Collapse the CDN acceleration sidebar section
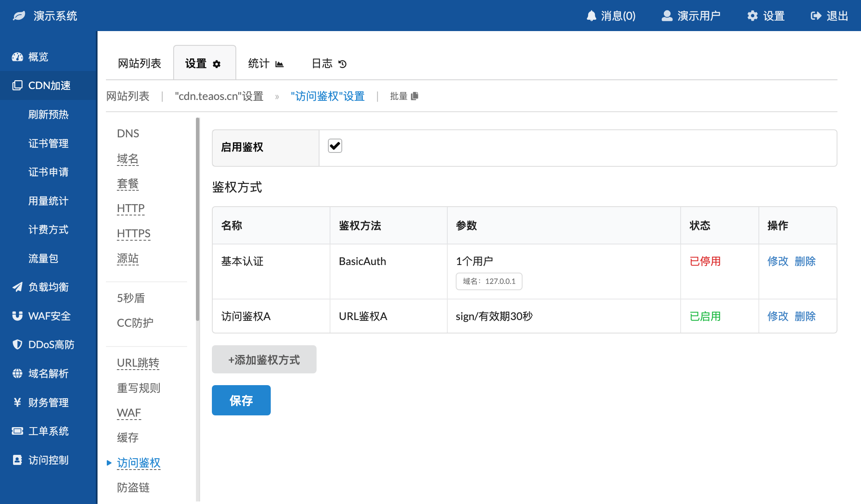Viewport: 861px width, 504px height. coord(49,86)
